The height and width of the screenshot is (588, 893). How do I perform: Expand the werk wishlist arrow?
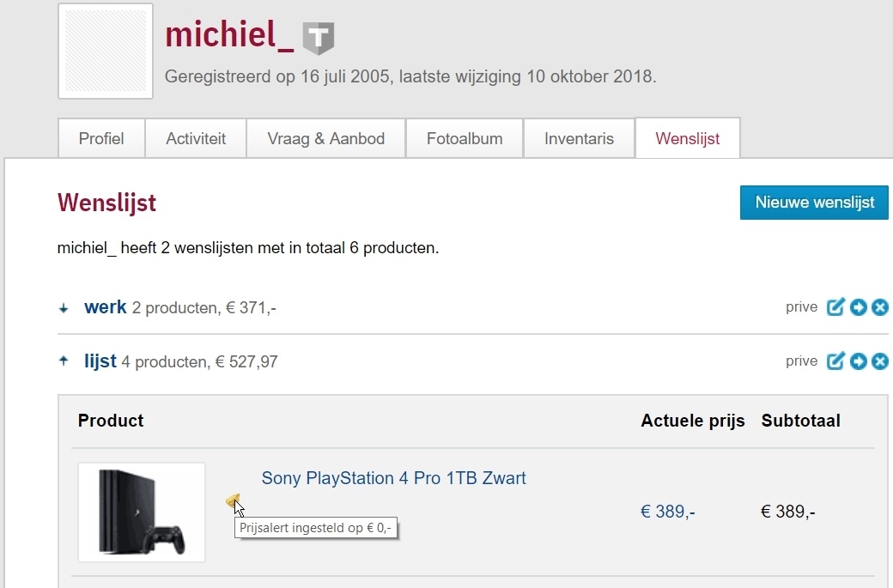click(64, 308)
